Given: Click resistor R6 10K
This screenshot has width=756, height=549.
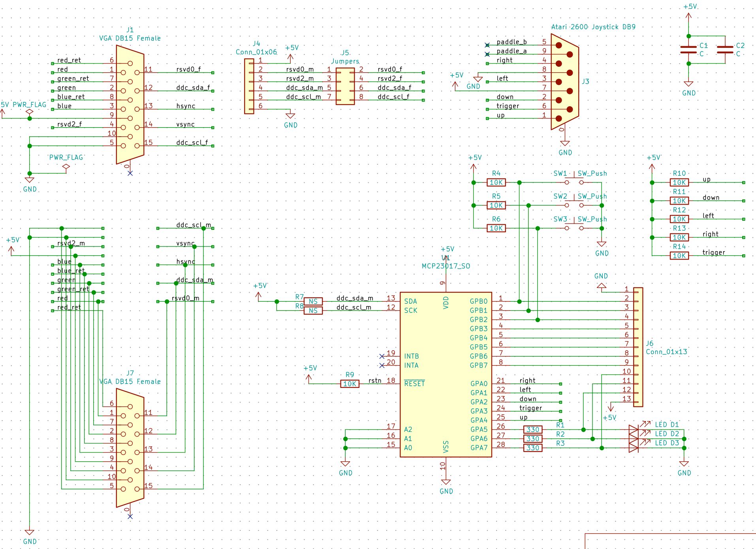Looking at the screenshot, I should coord(496,228).
